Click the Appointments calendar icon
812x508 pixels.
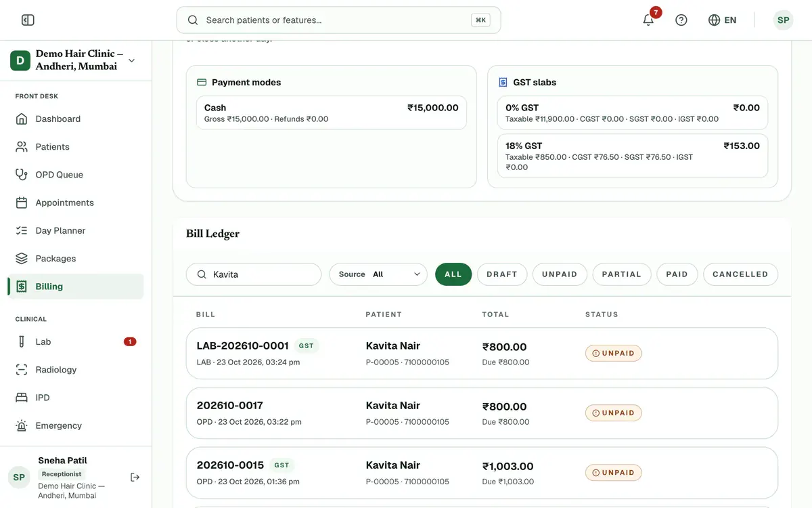click(x=22, y=203)
